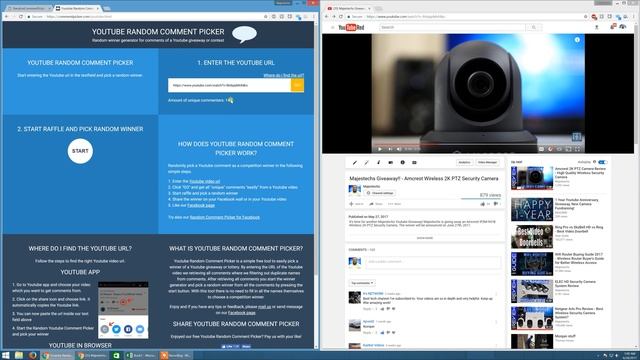Click the magic wand enhancements icon
This screenshot has height=360, width=640.
[367, 162]
